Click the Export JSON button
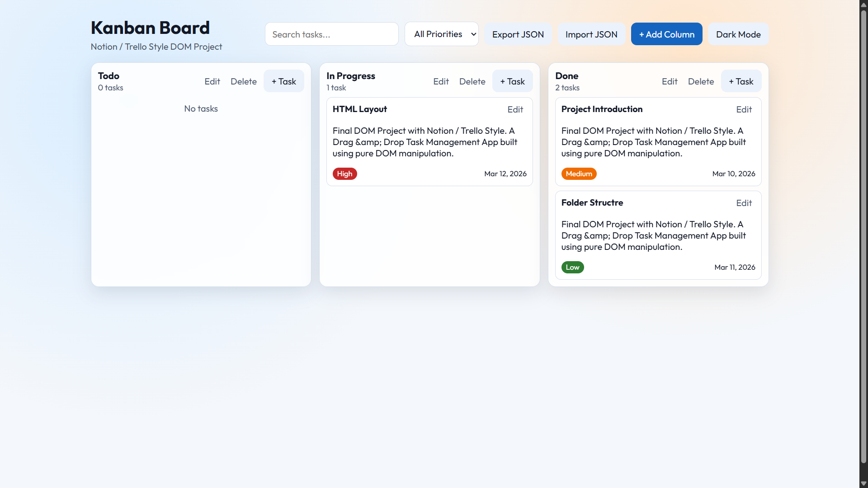This screenshot has width=868, height=488. [518, 34]
